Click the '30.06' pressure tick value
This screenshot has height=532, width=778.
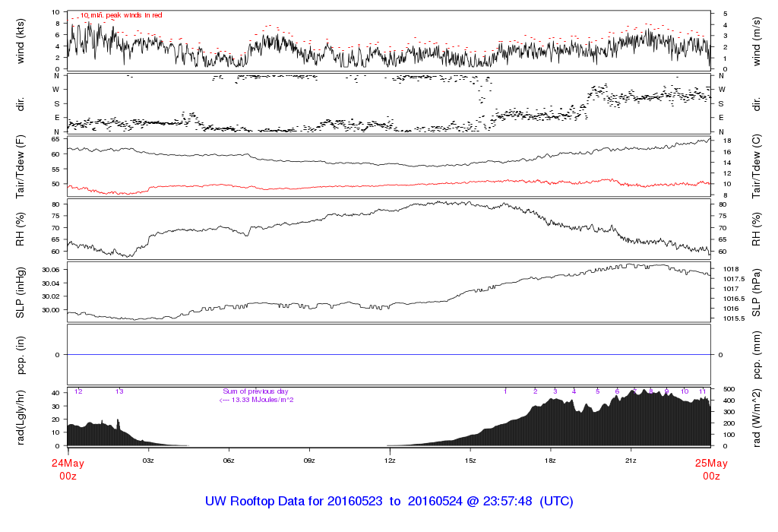pyautogui.click(x=51, y=270)
